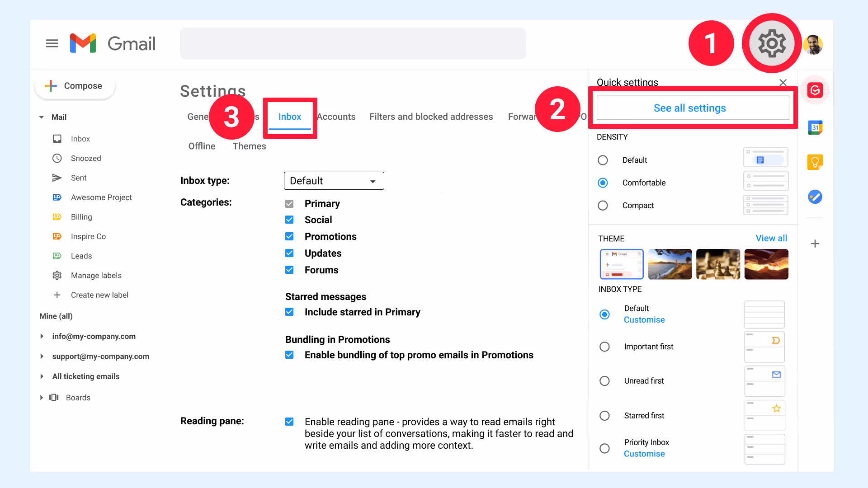
Task: Open Google Keep side panel icon
Action: click(815, 162)
